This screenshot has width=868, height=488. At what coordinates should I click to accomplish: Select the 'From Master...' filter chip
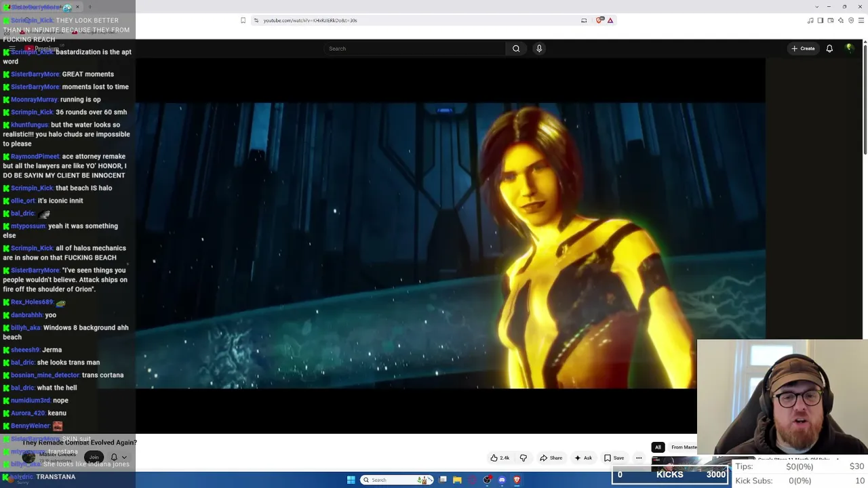coord(683,447)
